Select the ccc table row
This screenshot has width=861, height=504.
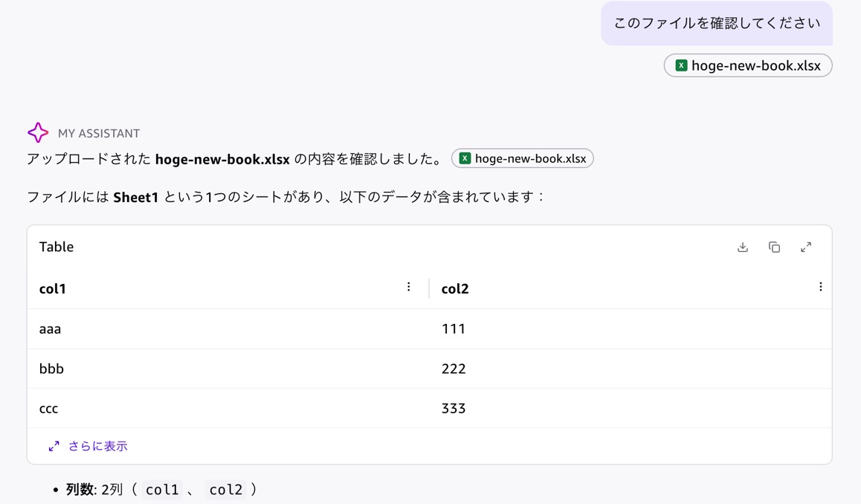tap(430, 408)
